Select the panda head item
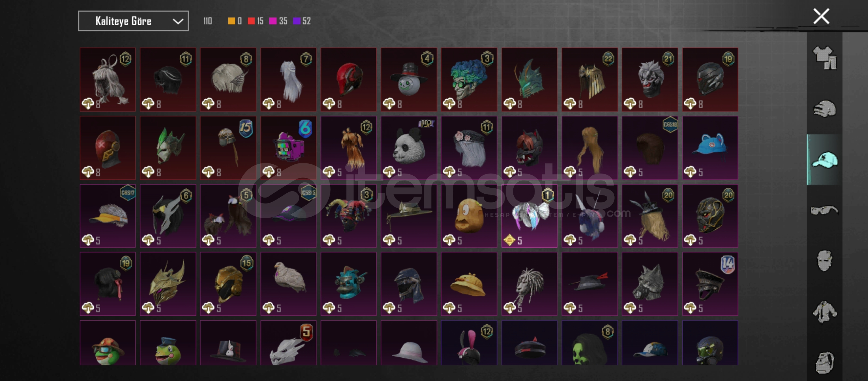This screenshot has width=868, height=381. (x=409, y=148)
